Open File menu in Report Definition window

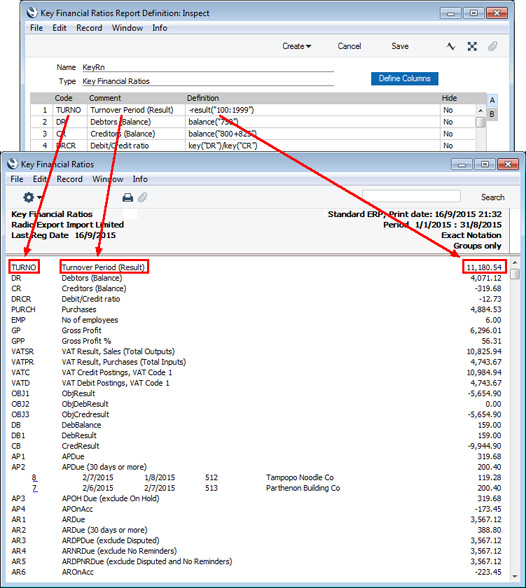coord(36,28)
